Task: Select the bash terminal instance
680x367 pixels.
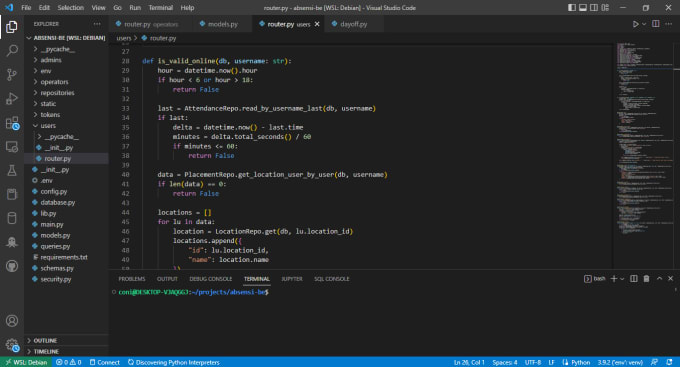Action: point(595,279)
